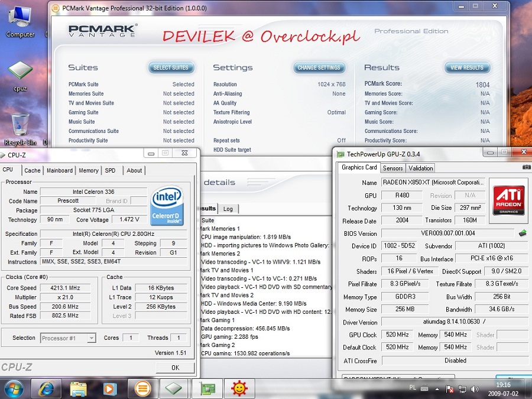
Task: Switch to SPD tab in CPU-Z
Action: [111, 170]
